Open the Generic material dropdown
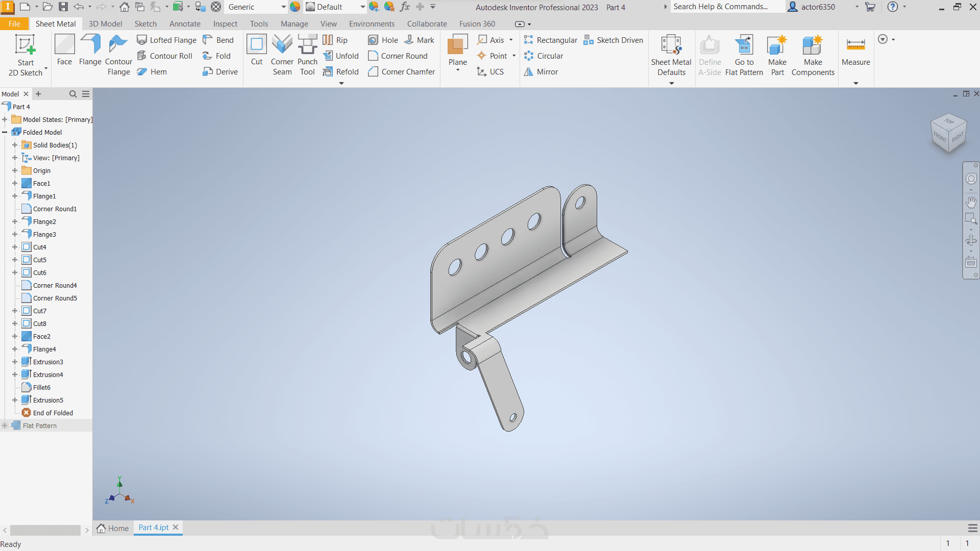Image resolution: width=980 pixels, height=551 pixels. click(284, 7)
